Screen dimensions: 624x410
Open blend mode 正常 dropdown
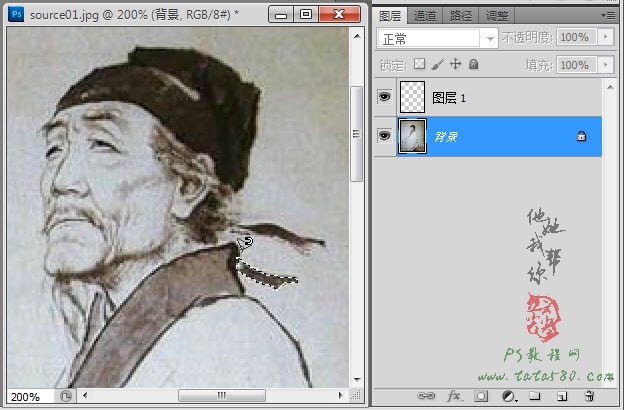pyautogui.click(x=490, y=39)
